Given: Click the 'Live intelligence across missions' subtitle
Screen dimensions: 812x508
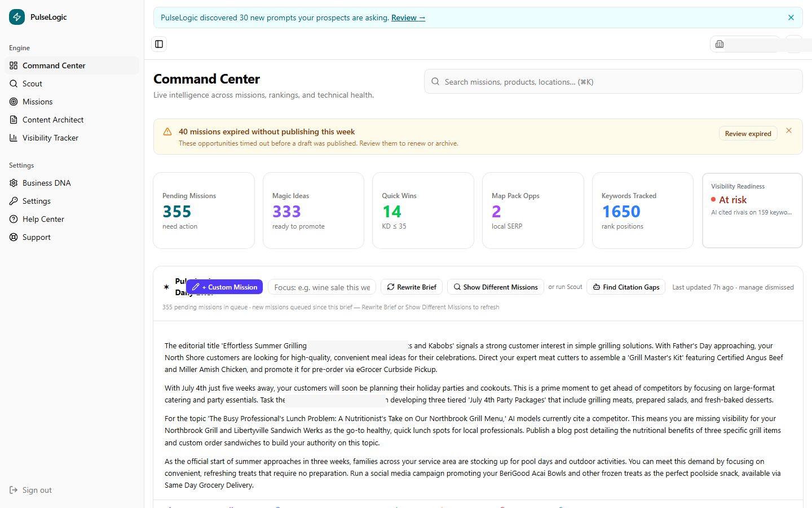Looking at the screenshot, I should [263, 95].
